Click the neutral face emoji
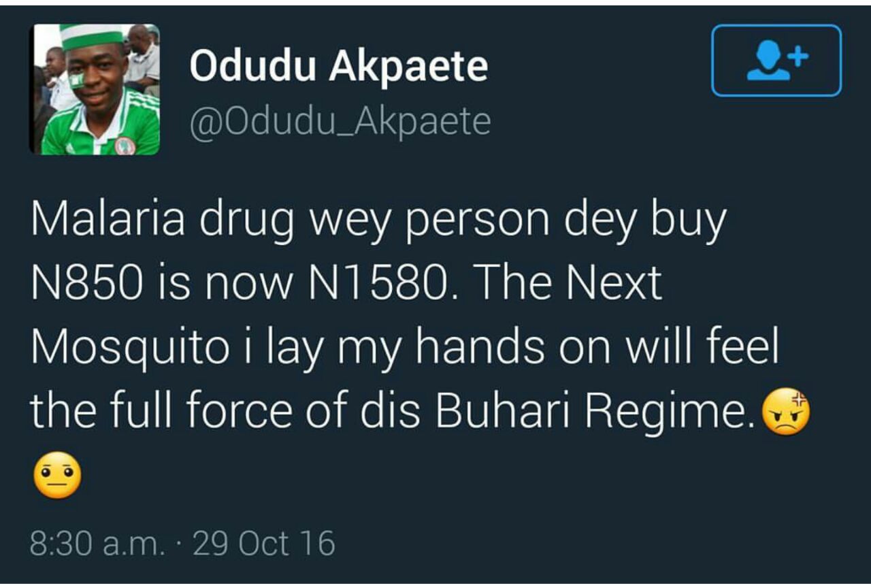 pyautogui.click(x=57, y=474)
